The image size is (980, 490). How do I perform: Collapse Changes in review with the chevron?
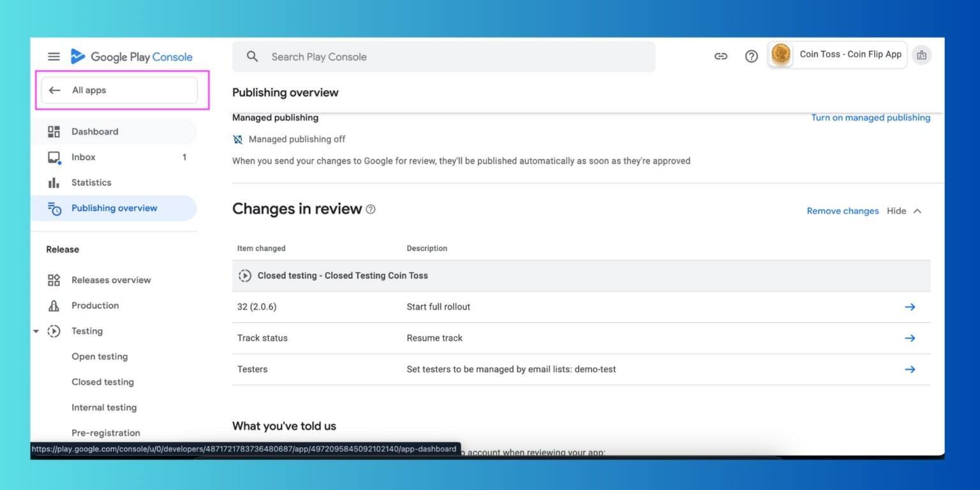click(917, 211)
